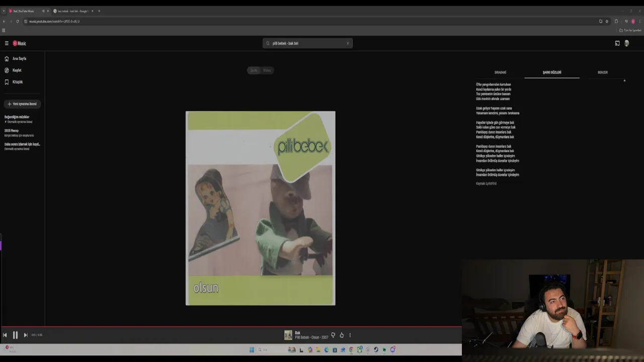Switch to the Google search browser tab
The height and width of the screenshot is (362, 644).
coord(72,11)
